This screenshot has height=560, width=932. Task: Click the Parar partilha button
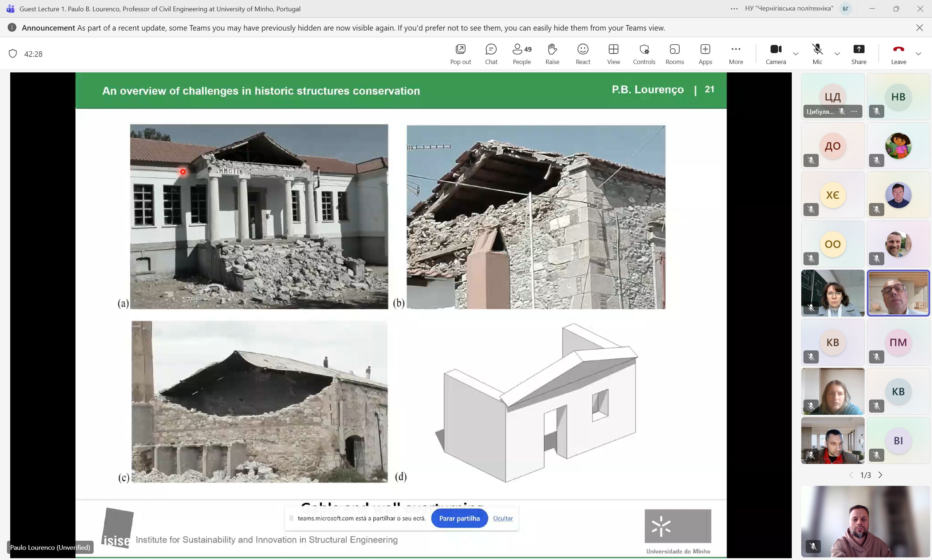point(459,518)
